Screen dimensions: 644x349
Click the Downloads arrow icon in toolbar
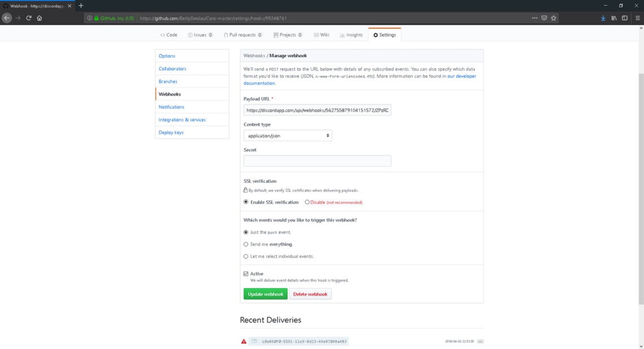[603, 18]
